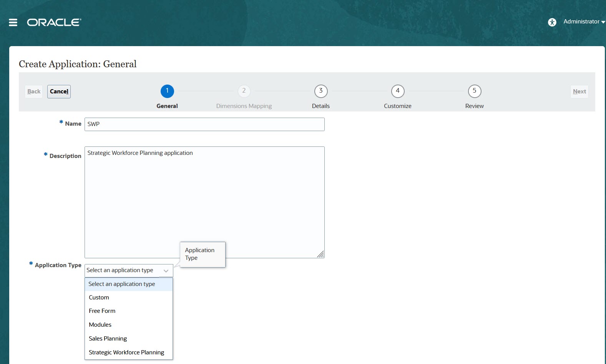The width and height of the screenshot is (606, 364).
Task: Open the Application Type dropdown
Action: click(x=129, y=271)
